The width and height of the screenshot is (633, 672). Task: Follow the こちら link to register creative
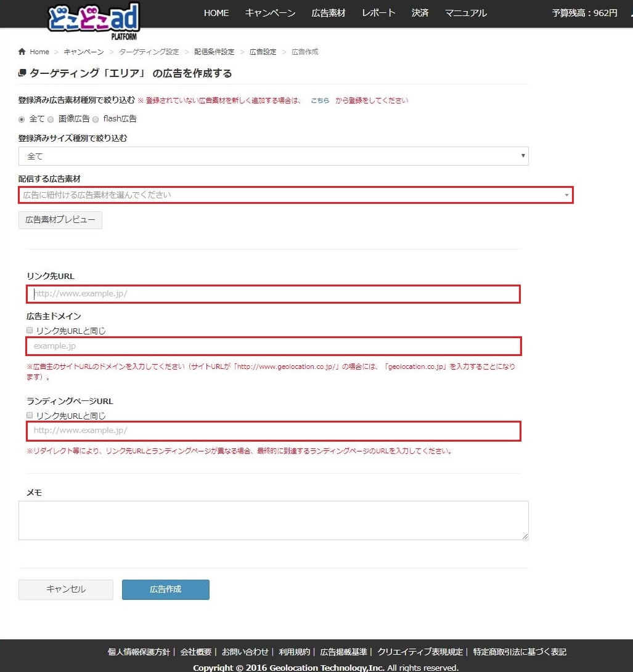pos(320,100)
